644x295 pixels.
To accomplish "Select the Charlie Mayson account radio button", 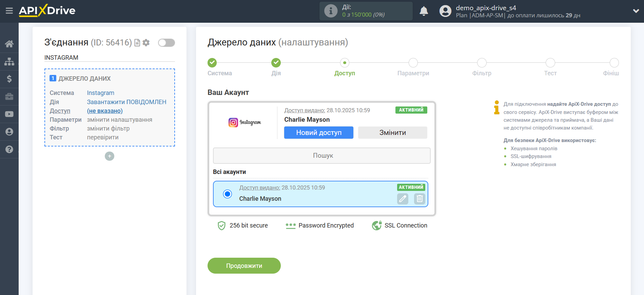I will (x=228, y=194).
